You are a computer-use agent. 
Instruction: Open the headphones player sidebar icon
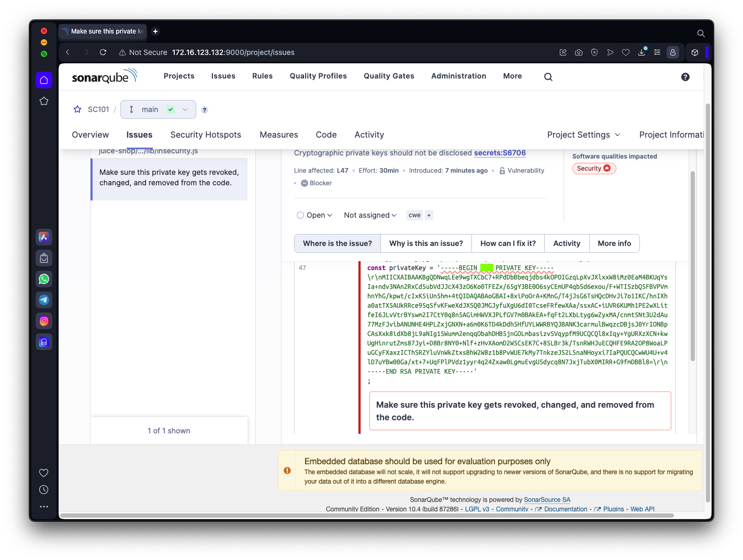[x=44, y=342]
